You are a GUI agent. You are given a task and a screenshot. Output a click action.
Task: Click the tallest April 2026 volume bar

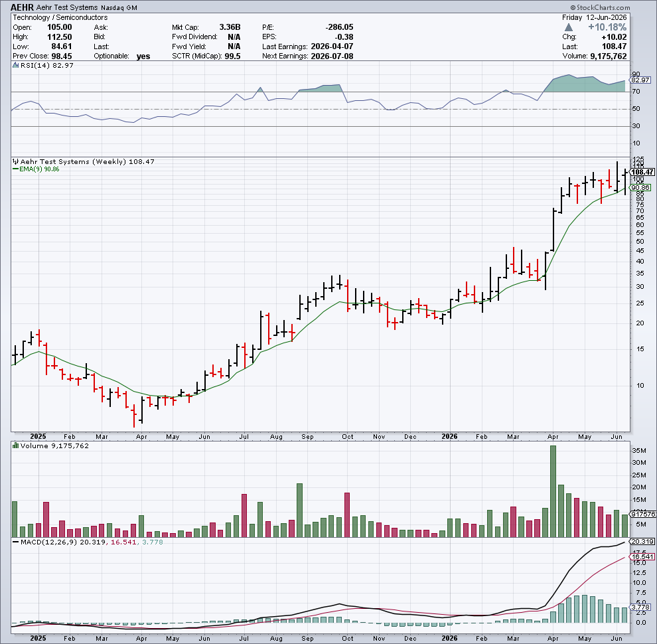553,491
